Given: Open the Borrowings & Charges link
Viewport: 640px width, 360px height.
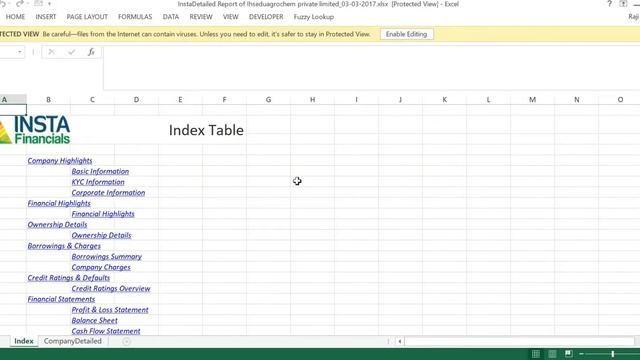Looking at the screenshot, I should (64, 246).
